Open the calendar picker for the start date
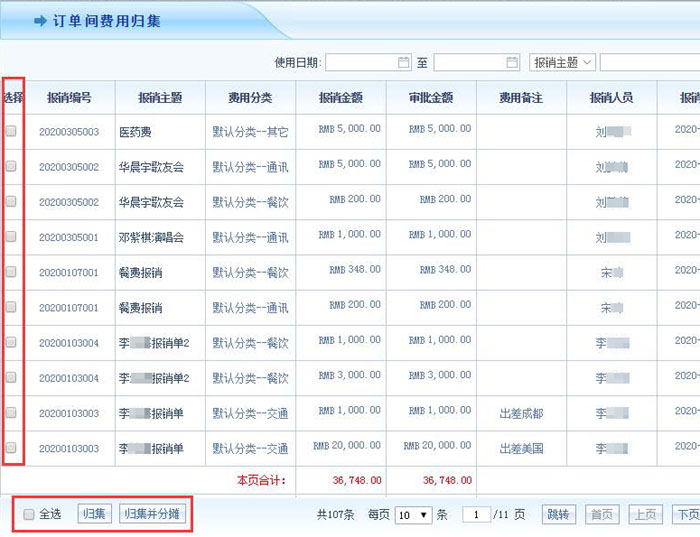 click(x=404, y=63)
